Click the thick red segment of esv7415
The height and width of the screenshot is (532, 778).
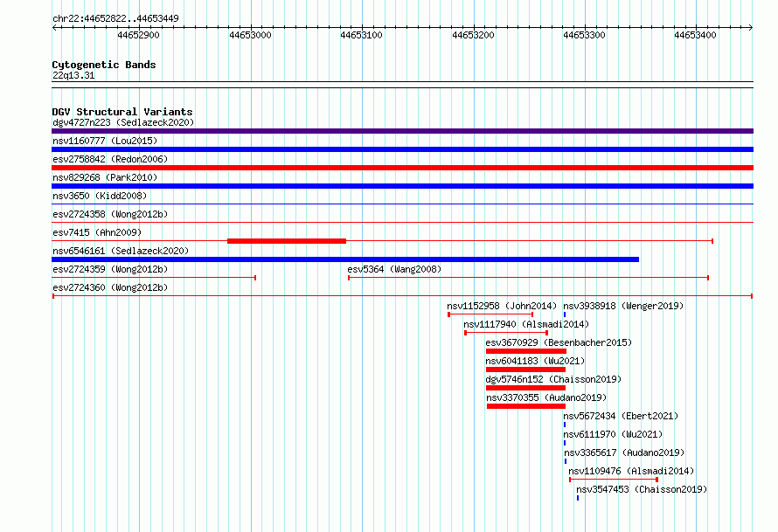(287, 241)
